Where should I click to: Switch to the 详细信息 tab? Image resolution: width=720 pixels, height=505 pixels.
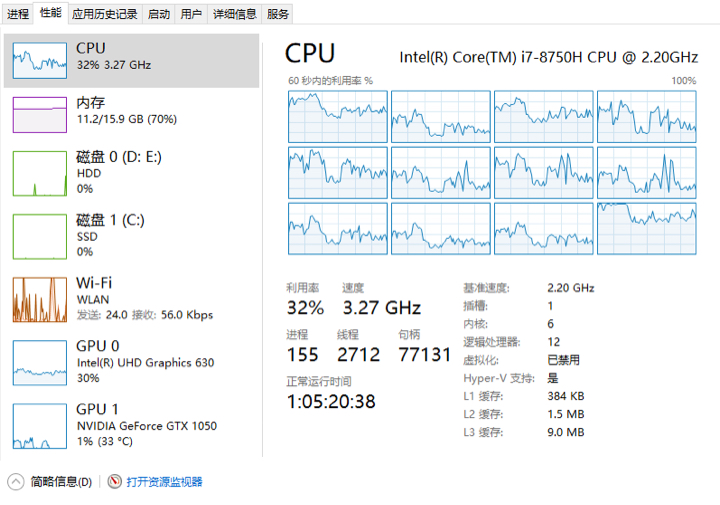click(x=235, y=14)
